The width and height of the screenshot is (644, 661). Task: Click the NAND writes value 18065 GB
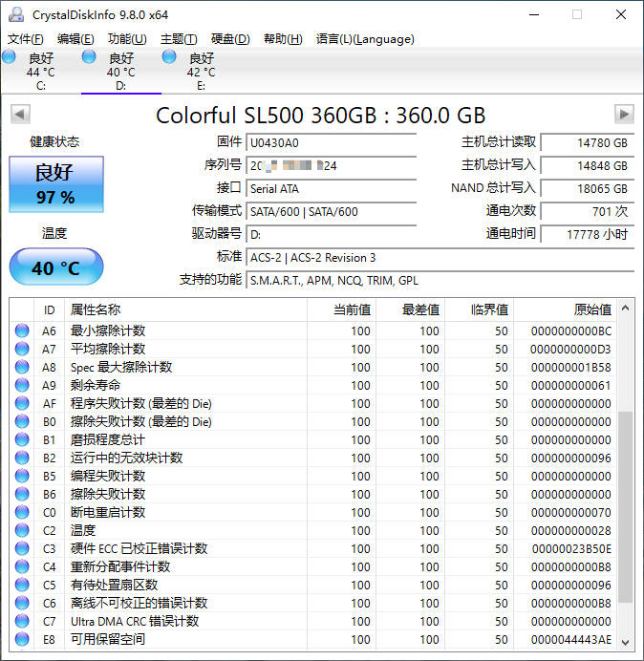coord(587,188)
